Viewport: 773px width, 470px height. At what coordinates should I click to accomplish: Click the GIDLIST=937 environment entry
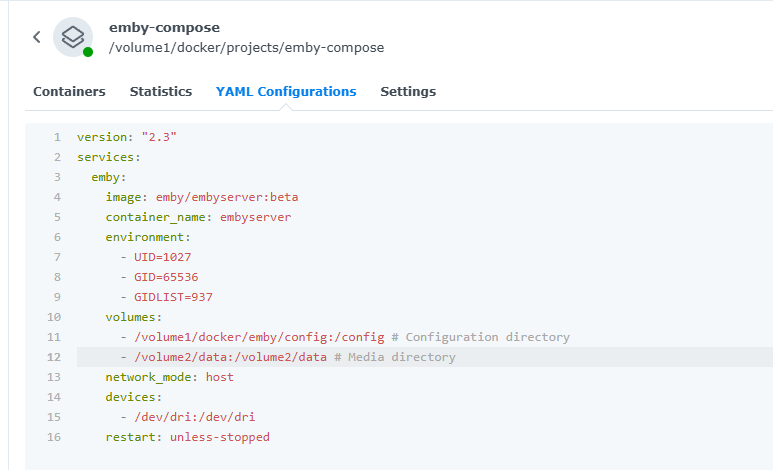(172, 297)
